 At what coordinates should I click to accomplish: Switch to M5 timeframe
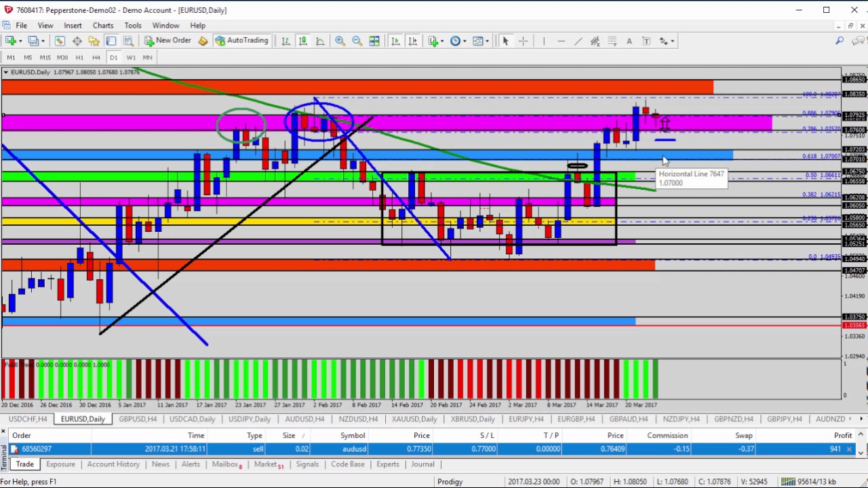(28, 58)
